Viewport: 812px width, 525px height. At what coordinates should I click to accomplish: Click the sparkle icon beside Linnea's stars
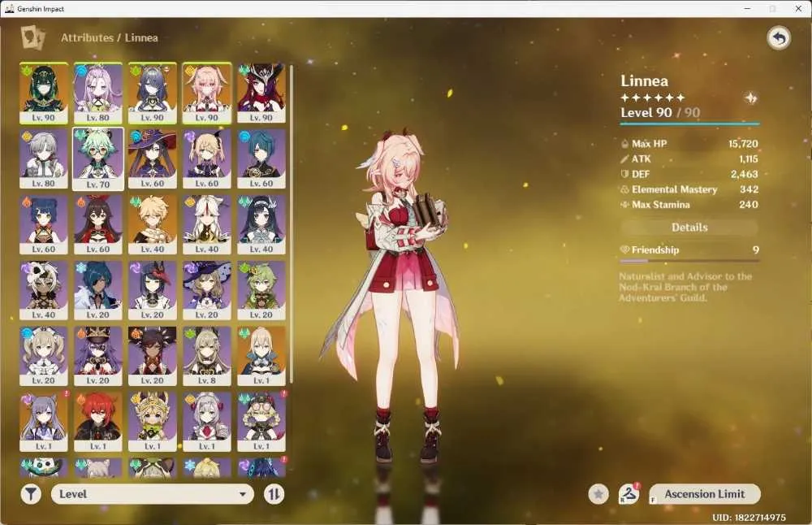[750, 98]
